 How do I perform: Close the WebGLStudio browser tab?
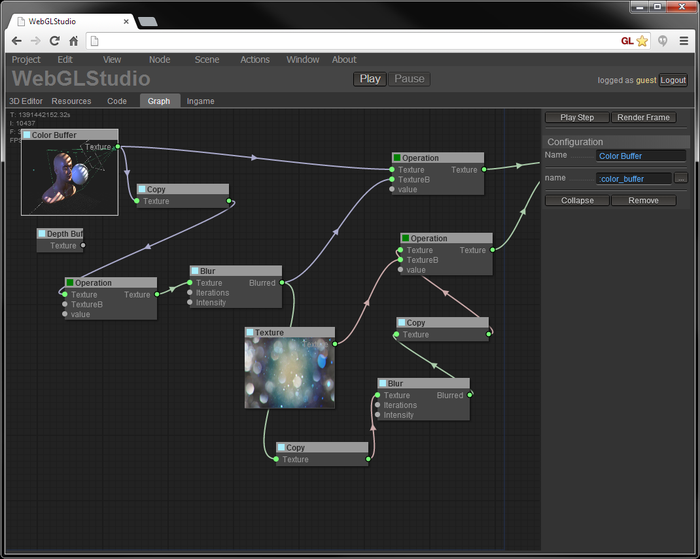click(126, 21)
